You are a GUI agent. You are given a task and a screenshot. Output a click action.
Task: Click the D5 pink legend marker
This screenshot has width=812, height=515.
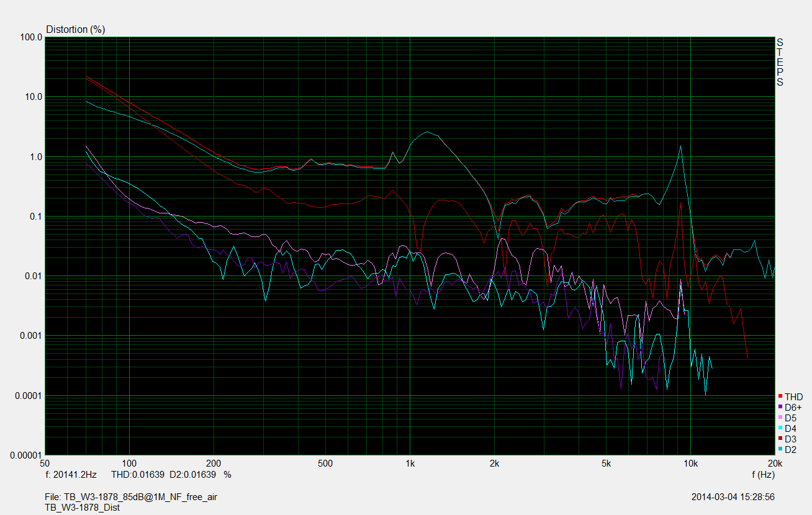[780, 418]
